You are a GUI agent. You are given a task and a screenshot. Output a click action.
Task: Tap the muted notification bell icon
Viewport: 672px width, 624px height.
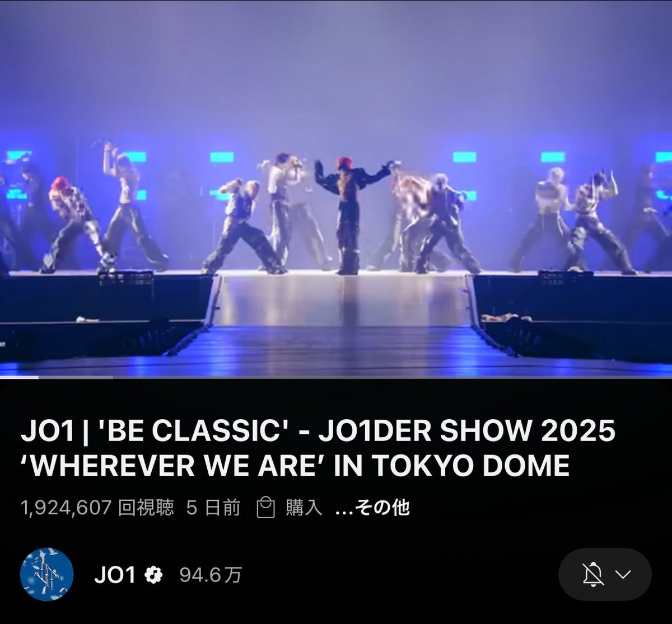593,574
